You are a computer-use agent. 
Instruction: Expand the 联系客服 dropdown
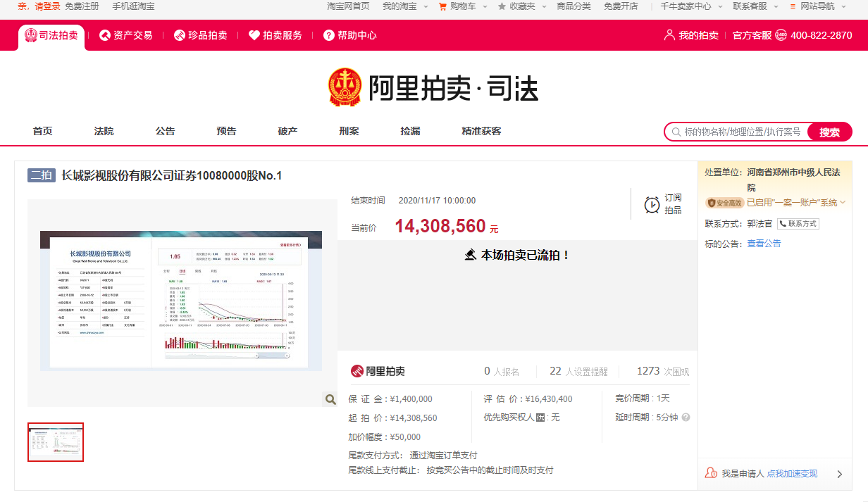tap(755, 6)
